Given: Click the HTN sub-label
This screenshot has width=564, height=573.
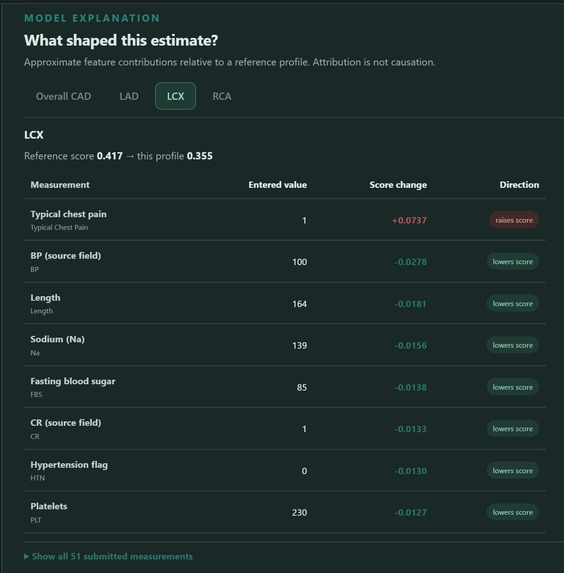Looking at the screenshot, I should [x=38, y=478].
